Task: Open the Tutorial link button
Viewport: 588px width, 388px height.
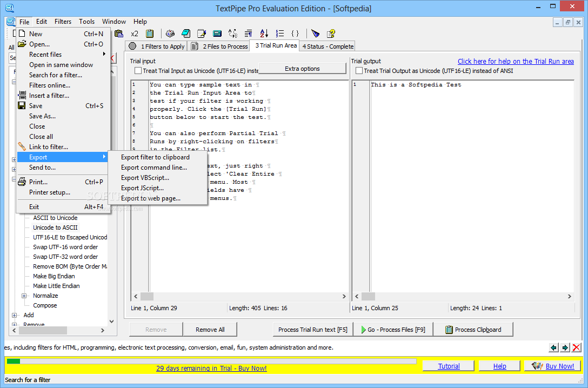Action: [449, 366]
